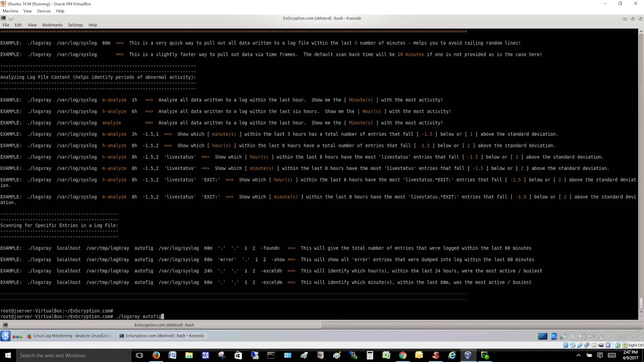The height and width of the screenshot is (362, 644).
Task: Open the Konsole Settings menu
Action: [75, 25]
